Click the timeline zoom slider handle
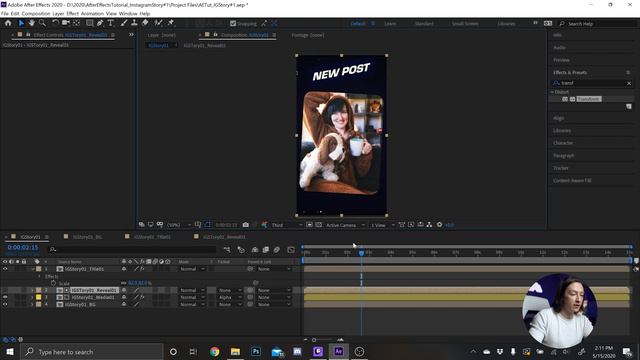The image size is (640, 360). pos(314,340)
